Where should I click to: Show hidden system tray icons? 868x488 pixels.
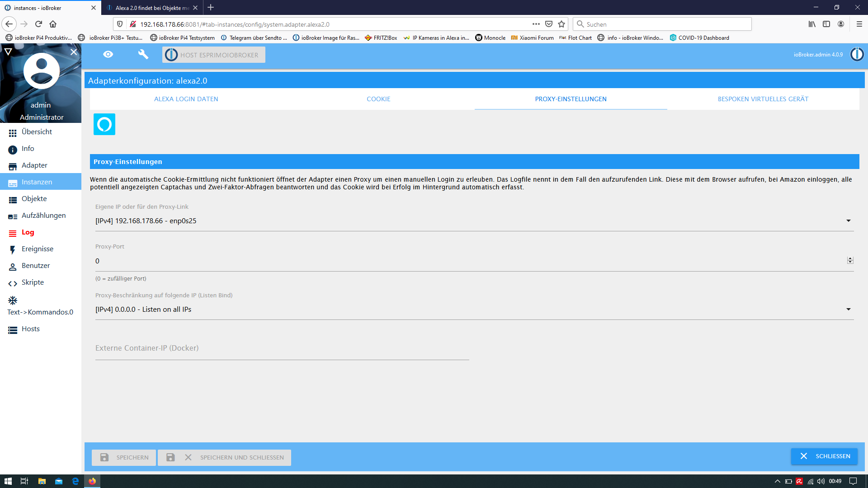778,481
